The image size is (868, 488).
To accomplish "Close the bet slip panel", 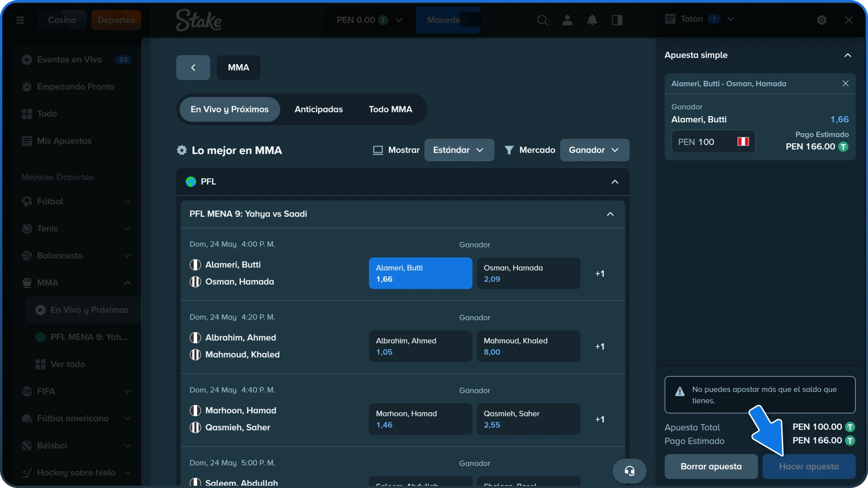I will [x=849, y=20].
